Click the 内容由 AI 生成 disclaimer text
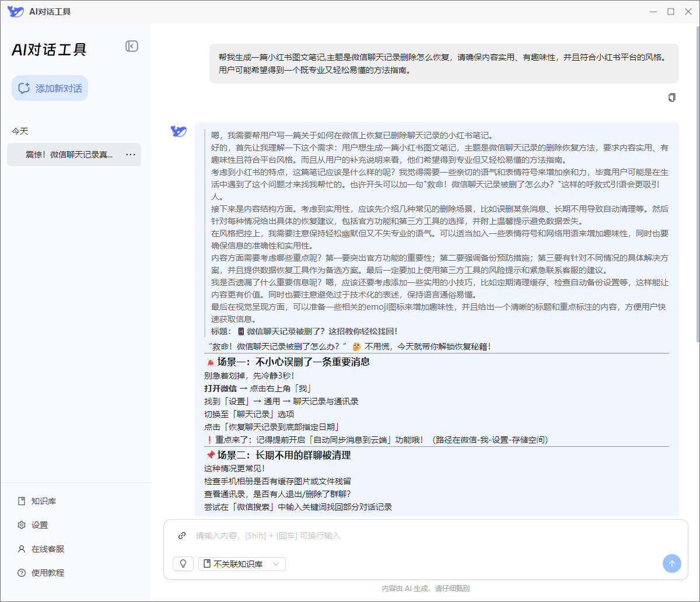Screen dimensions: 700x602 [426, 589]
